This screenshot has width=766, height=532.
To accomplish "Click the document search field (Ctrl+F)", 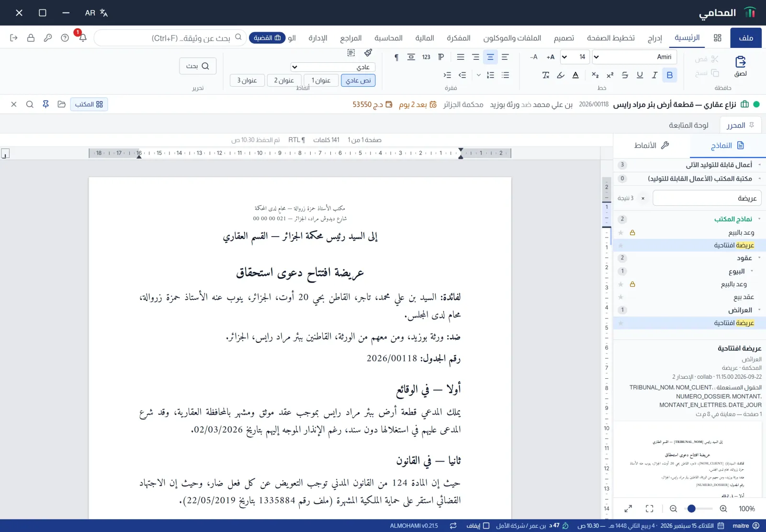I will (170, 38).
